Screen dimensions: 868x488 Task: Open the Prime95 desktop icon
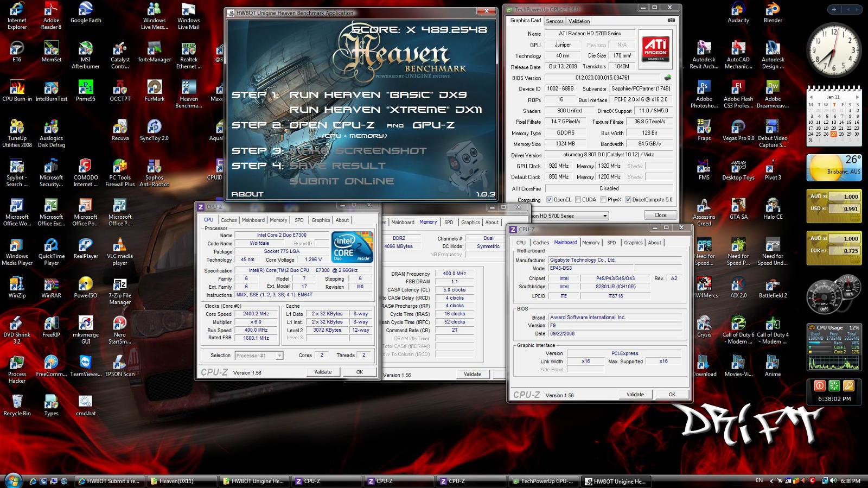pyautogui.click(x=85, y=91)
